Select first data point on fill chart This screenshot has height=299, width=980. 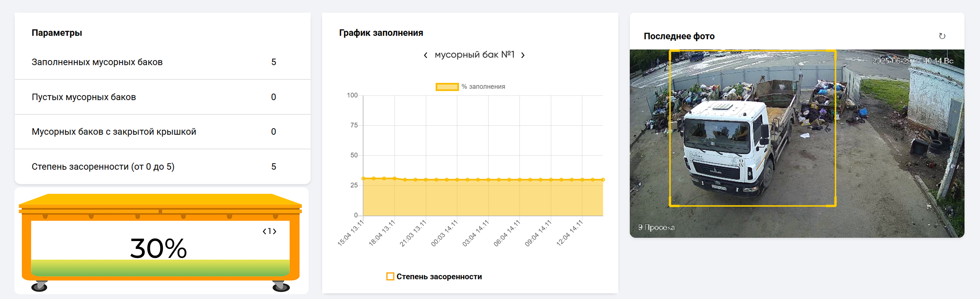[363, 178]
